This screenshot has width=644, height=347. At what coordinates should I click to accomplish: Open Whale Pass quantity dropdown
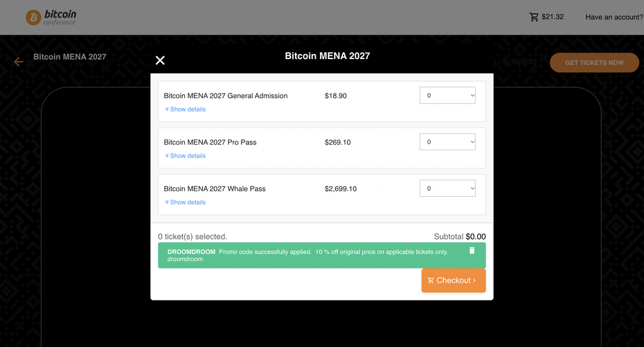coord(447,188)
